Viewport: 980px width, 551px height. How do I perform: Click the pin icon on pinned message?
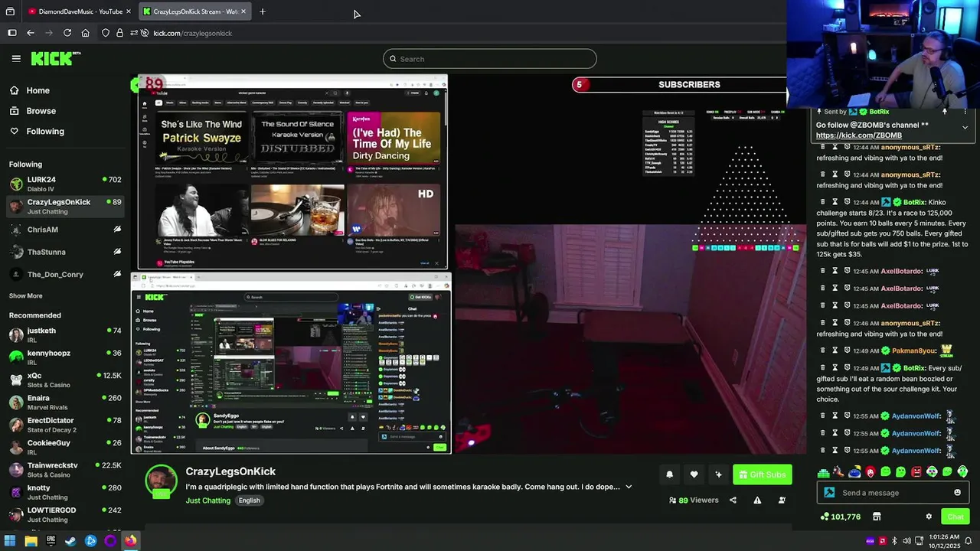(944, 112)
